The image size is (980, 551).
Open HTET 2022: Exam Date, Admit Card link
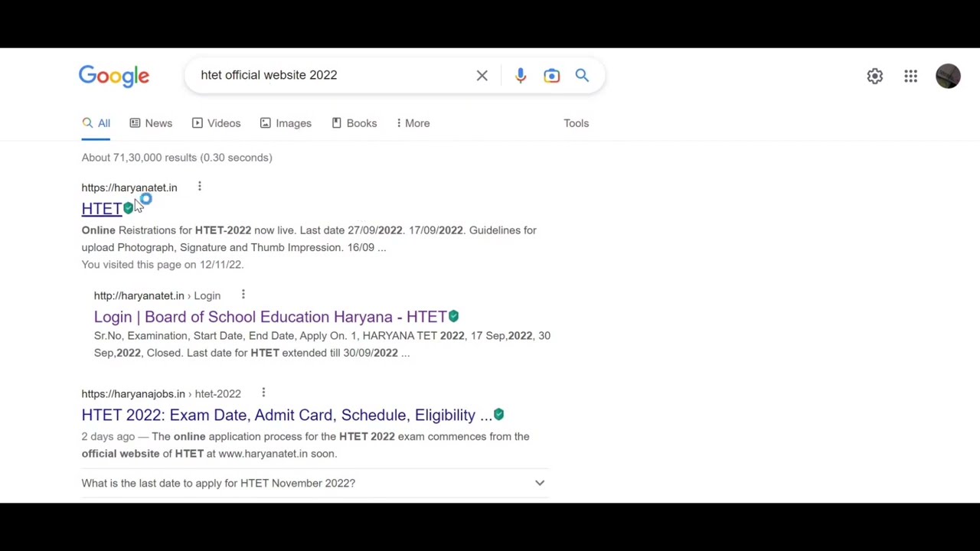click(x=287, y=415)
